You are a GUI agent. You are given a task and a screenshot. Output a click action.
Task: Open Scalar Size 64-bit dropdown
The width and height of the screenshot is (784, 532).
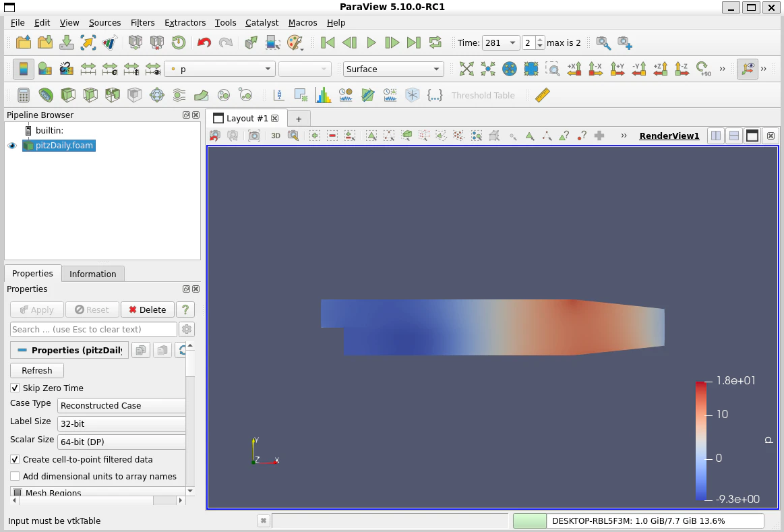(x=121, y=442)
